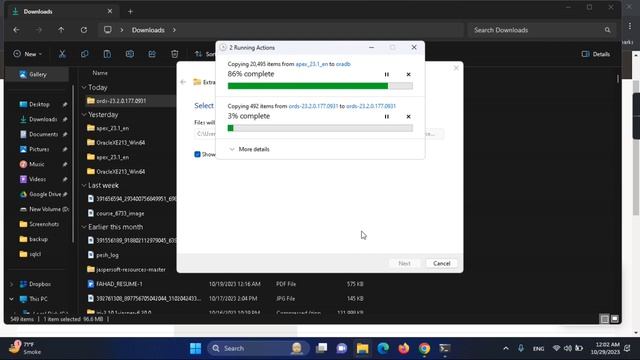The image size is (640, 360).
Task: Click Cancel in the Extract dialog
Action: pos(441,264)
